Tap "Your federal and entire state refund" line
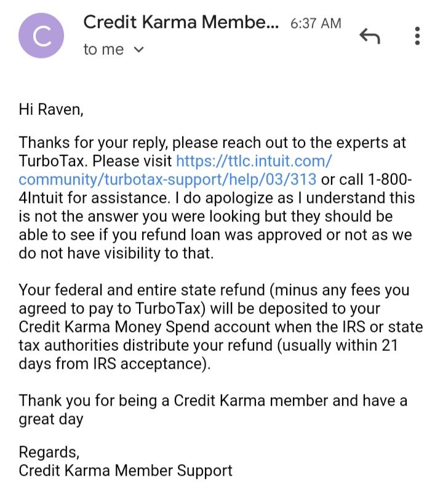 tap(142, 290)
